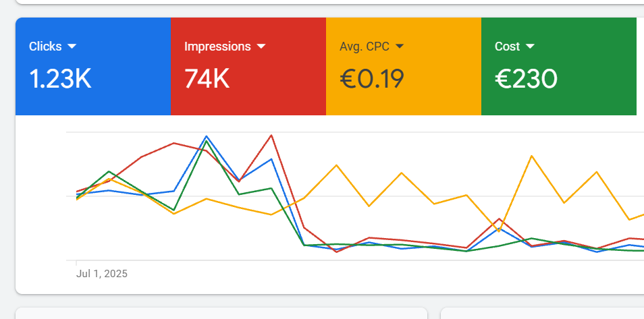Click the empty white card beside Cost
This screenshot has height=319, width=644.
641,66
